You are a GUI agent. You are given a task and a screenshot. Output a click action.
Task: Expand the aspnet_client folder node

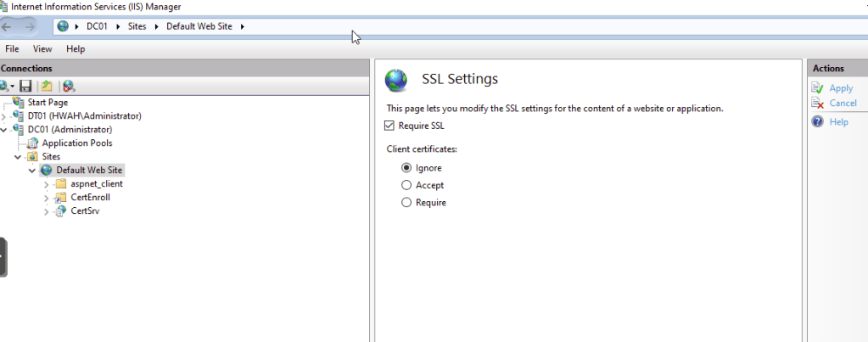point(47,184)
